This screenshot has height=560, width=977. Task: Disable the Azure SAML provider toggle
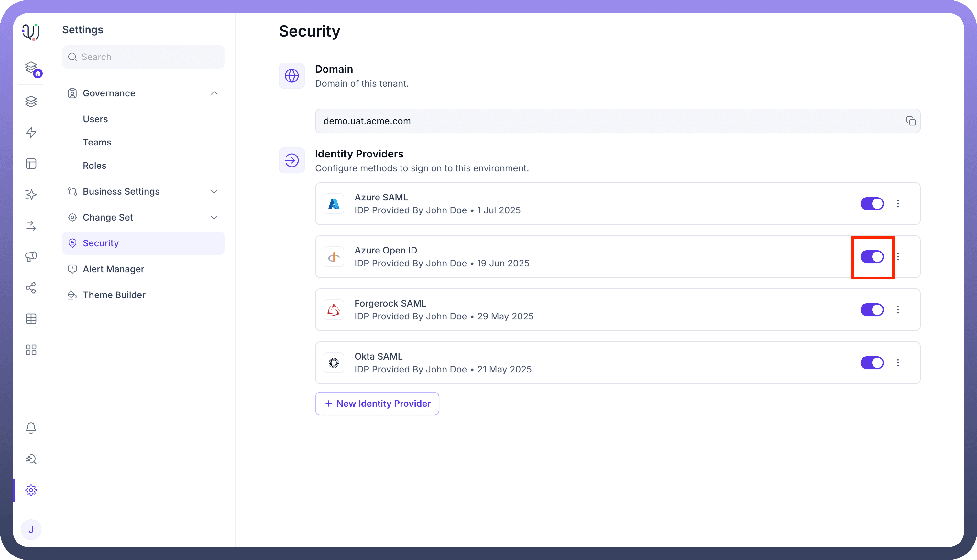(872, 204)
